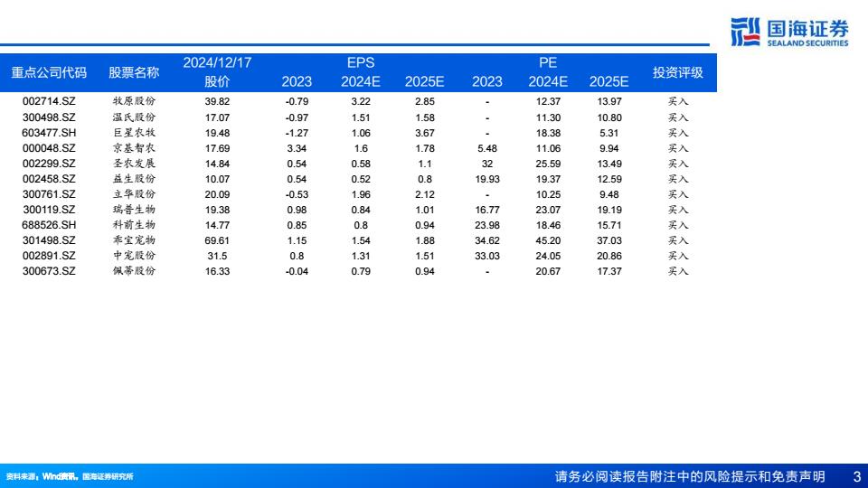
Task: Click price value 31.5
Action: pyautogui.click(x=217, y=256)
